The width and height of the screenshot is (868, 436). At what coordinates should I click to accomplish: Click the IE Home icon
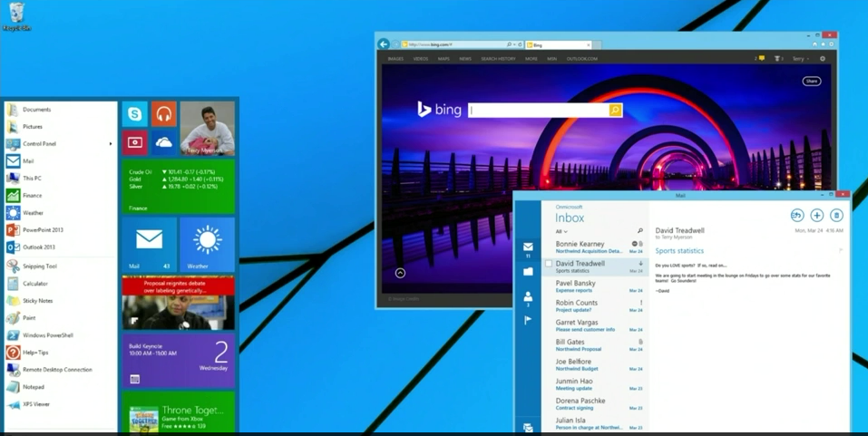pos(814,44)
